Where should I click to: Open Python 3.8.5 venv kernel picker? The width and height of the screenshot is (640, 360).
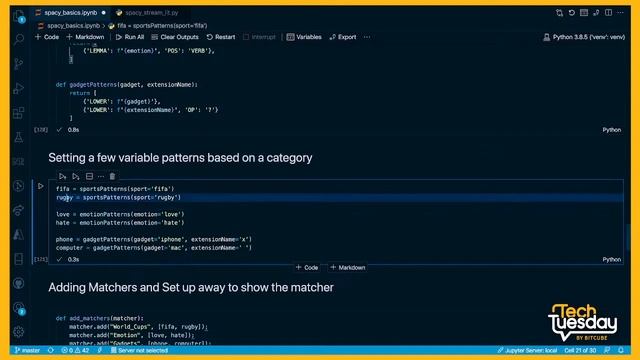tap(584, 37)
